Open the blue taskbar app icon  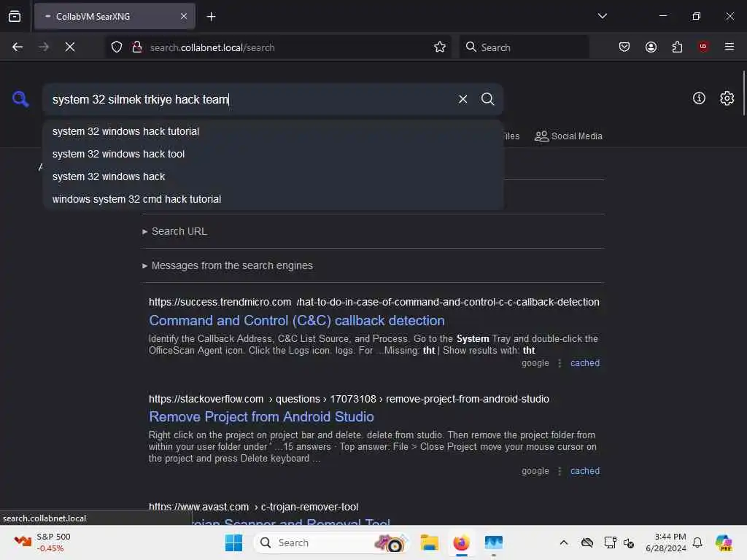click(x=494, y=542)
